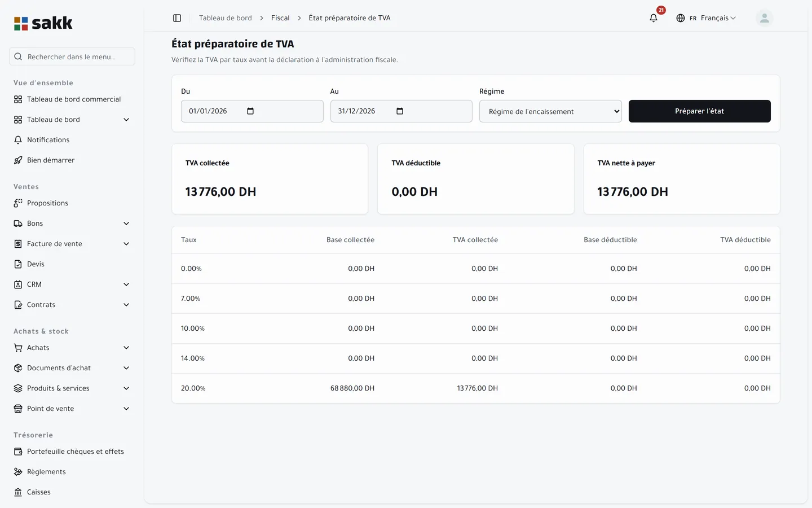Click the Règlements sidebar icon
The image size is (812, 508).
click(18, 472)
